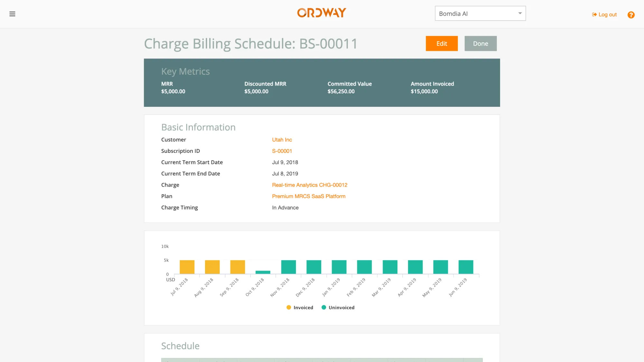Click the Log out text
The width and height of the screenshot is (644, 362).
[x=607, y=14]
